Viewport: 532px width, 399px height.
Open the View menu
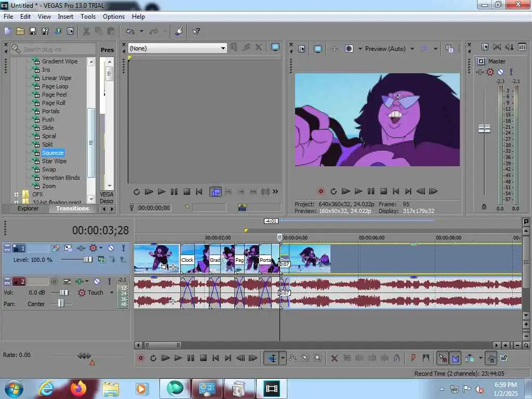(x=44, y=17)
